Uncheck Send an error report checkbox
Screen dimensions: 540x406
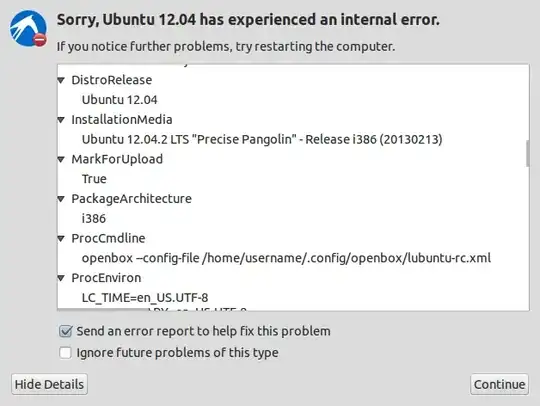[x=65, y=331]
